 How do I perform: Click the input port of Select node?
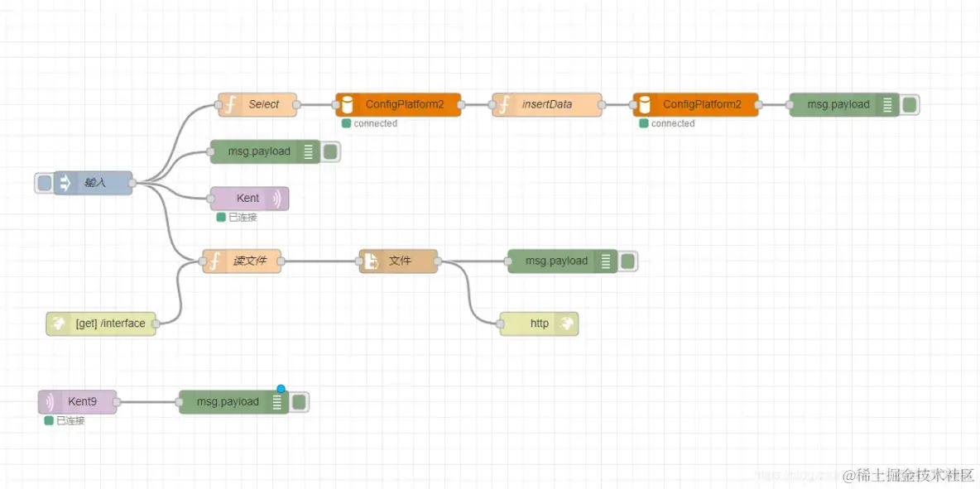(219, 105)
